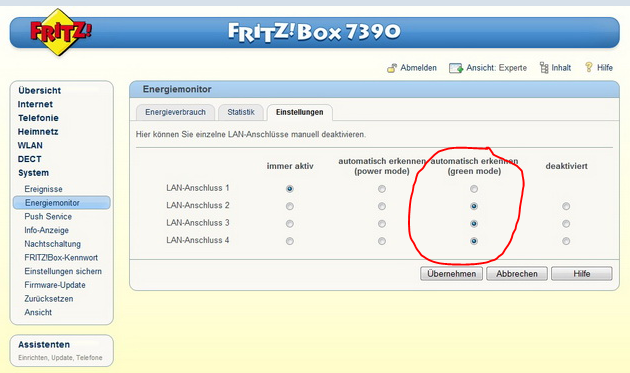Expand the System menu section
The height and width of the screenshot is (373, 630).
(x=33, y=173)
